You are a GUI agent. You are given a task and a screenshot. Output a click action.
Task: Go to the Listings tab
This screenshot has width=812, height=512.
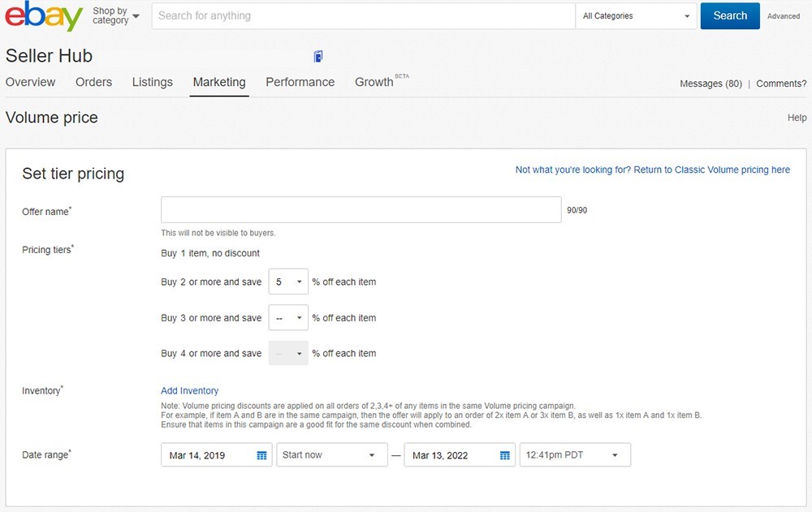point(153,82)
